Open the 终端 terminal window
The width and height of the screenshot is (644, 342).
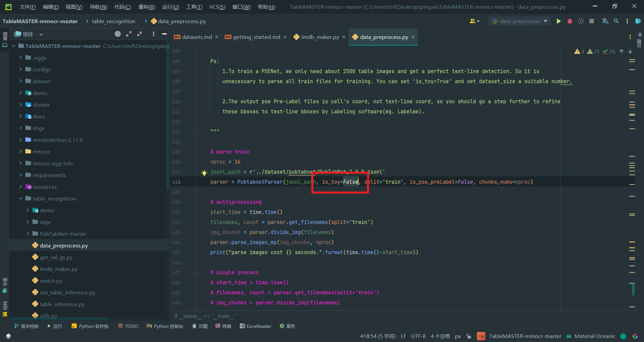click(x=223, y=326)
